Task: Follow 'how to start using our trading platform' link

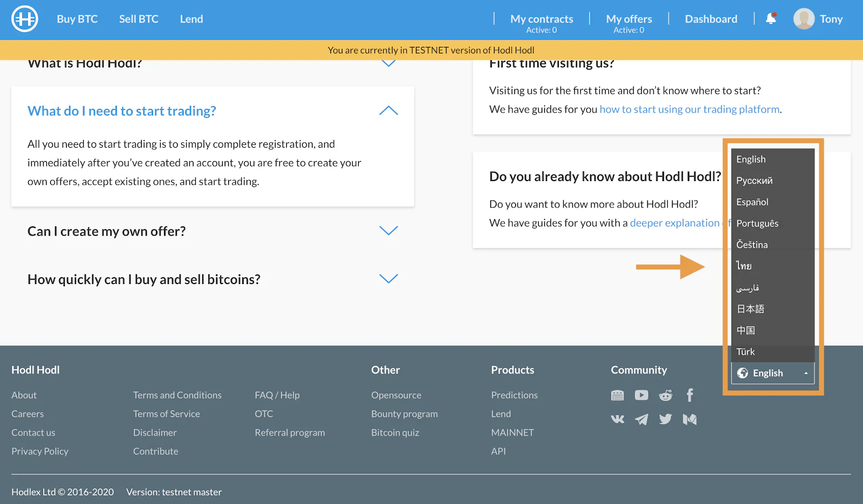Action: pyautogui.click(x=690, y=109)
